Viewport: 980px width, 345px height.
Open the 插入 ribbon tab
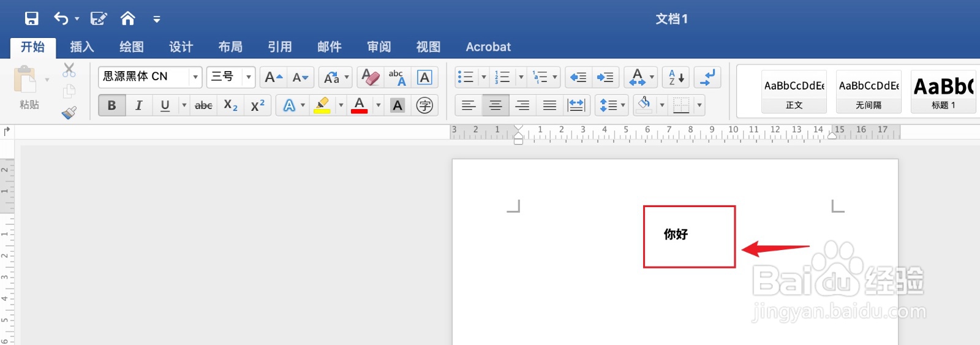pyautogui.click(x=82, y=47)
